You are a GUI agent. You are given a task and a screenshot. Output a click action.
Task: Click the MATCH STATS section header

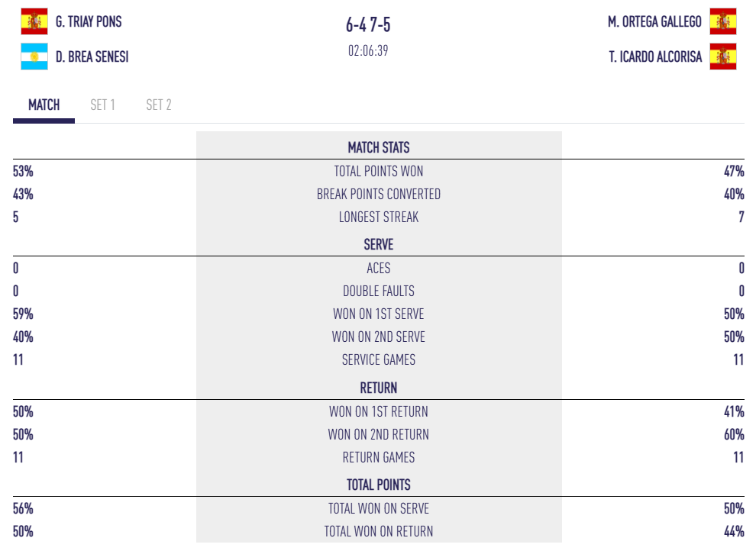(379, 147)
